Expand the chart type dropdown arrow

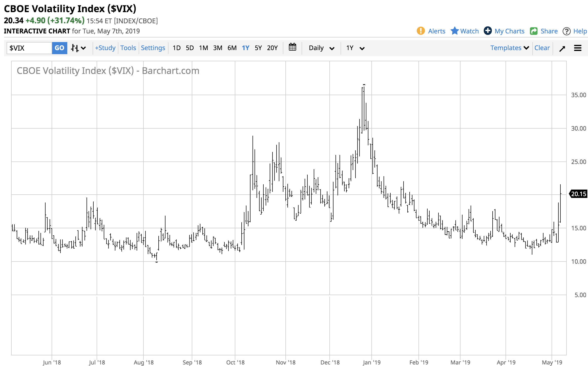pyautogui.click(x=83, y=48)
